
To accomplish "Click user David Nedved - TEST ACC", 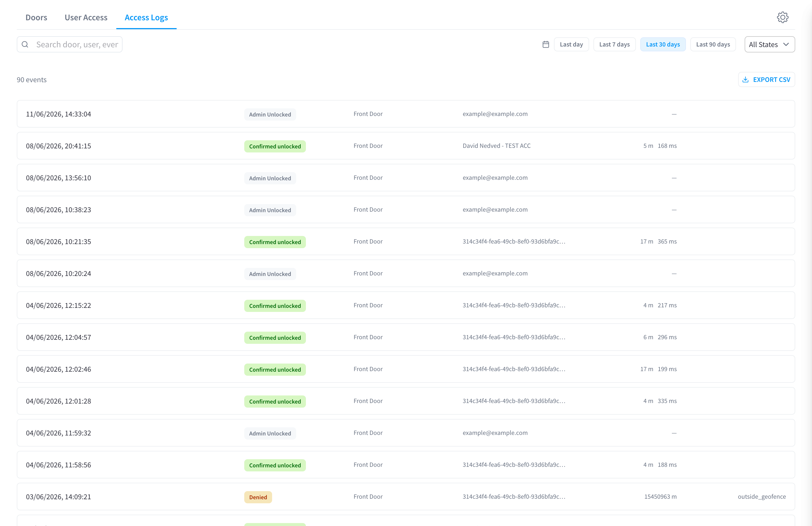I will tap(496, 146).
